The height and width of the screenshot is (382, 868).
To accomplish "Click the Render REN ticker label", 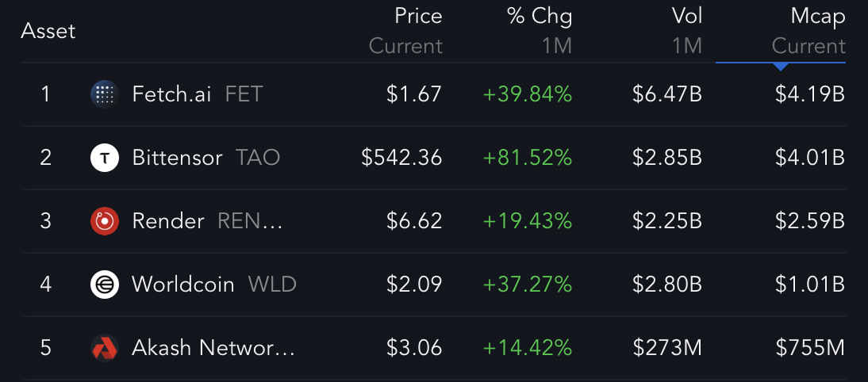I will (250, 221).
